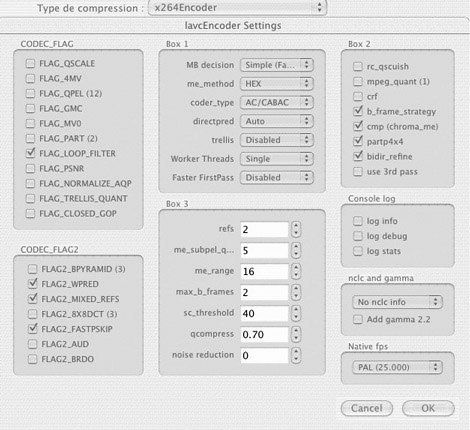Click the me_subpel_q value field
Viewport: 470px width, 430px height.
[x=264, y=250]
